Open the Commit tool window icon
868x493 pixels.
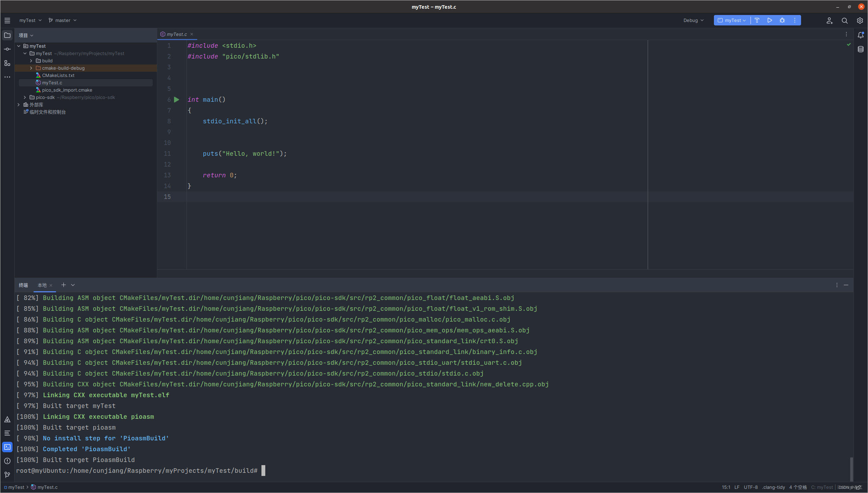coord(7,49)
